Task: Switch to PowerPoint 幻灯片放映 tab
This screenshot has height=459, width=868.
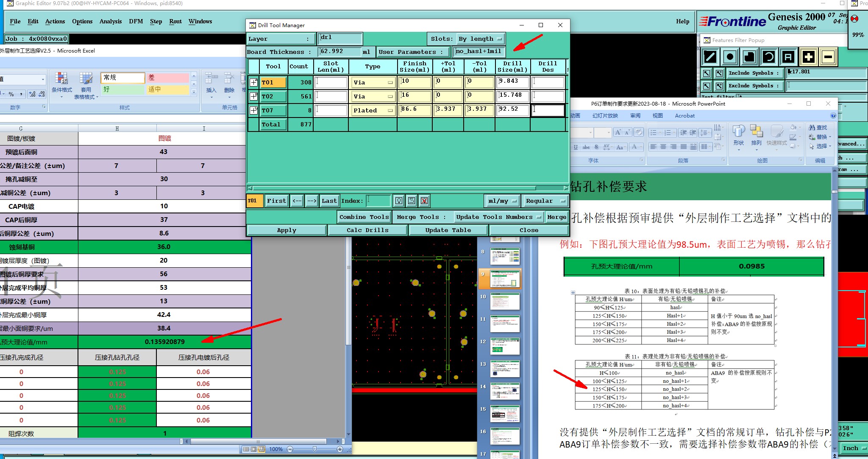Action: tap(605, 115)
